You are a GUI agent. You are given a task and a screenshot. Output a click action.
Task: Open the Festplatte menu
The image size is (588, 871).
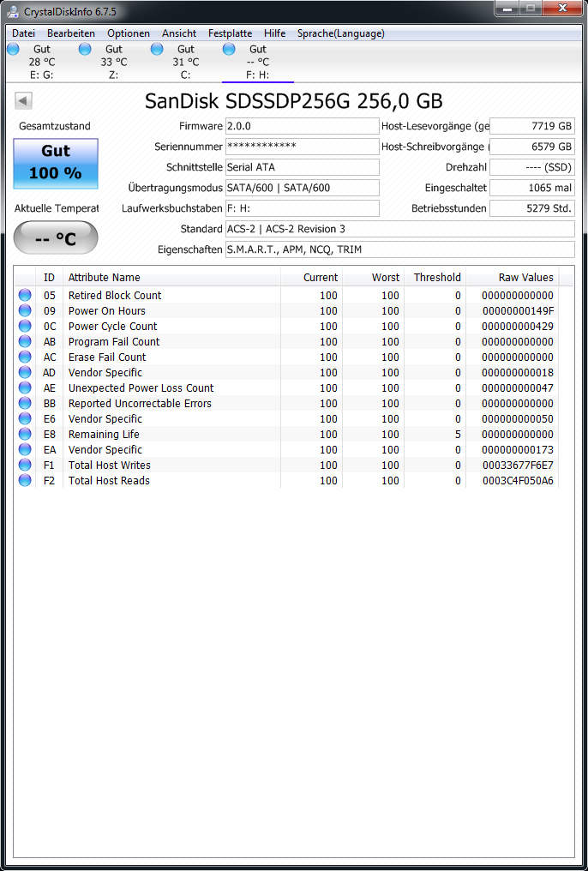tap(231, 33)
